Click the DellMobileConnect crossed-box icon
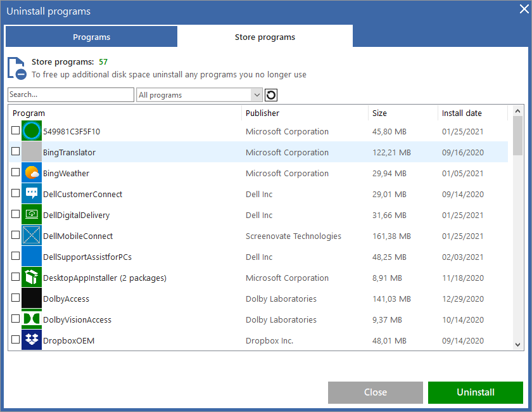Image resolution: width=532 pixels, height=412 pixels. 32,235
